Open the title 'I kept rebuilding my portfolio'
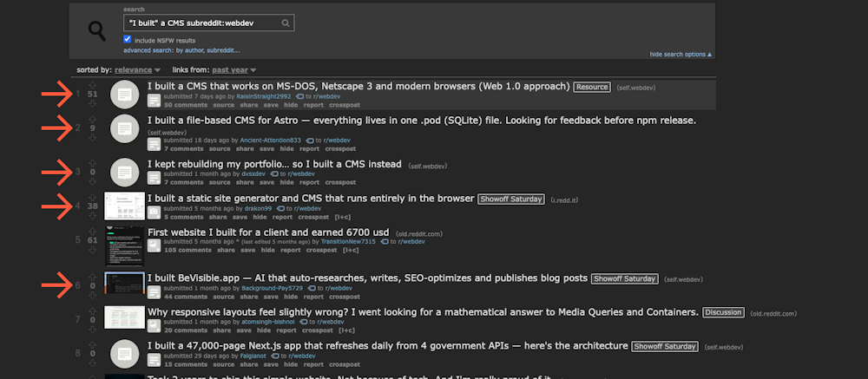This screenshot has width=868, height=379. 274,164
